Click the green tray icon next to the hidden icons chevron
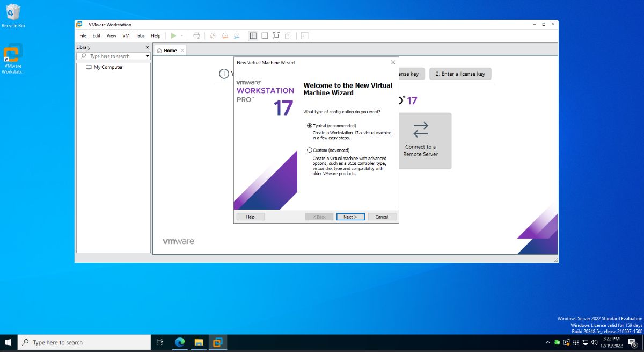Image resolution: width=644 pixels, height=352 pixels. [x=557, y=342]
